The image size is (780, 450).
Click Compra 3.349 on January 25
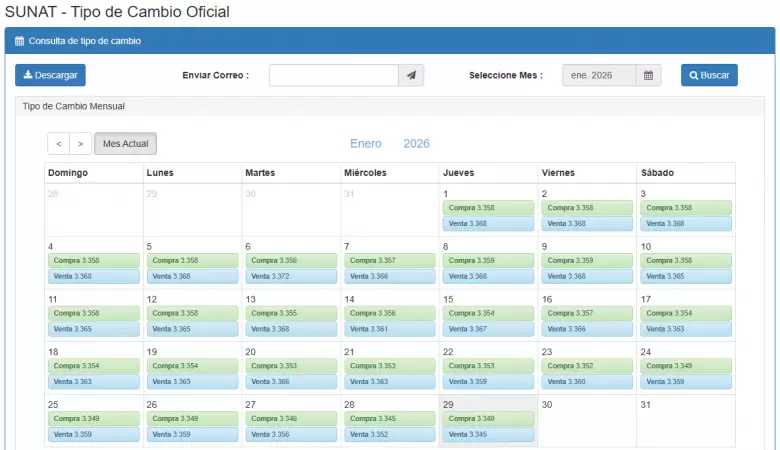pos(93,419)
